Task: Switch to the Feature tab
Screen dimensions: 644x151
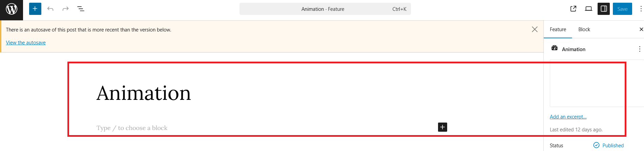Action: [x=558, y=29]
